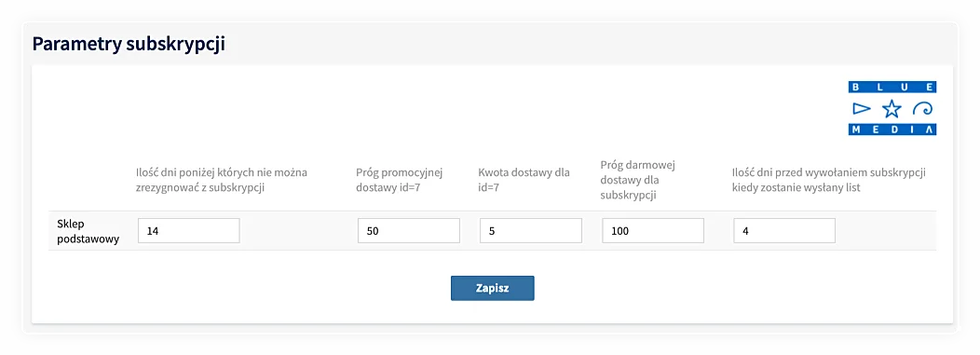The image size is (980, 355).
Task: Select the promotional delivery threshold field showing 50
Action: click(x=409, y=231)
